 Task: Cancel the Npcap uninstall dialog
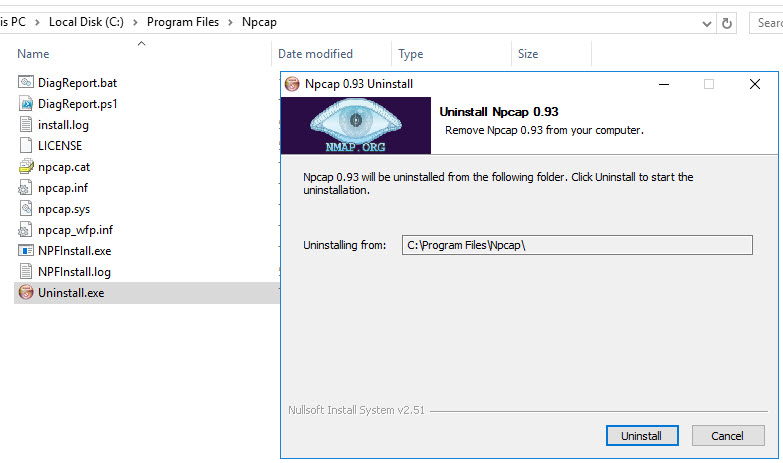click(x=728, y=436)
